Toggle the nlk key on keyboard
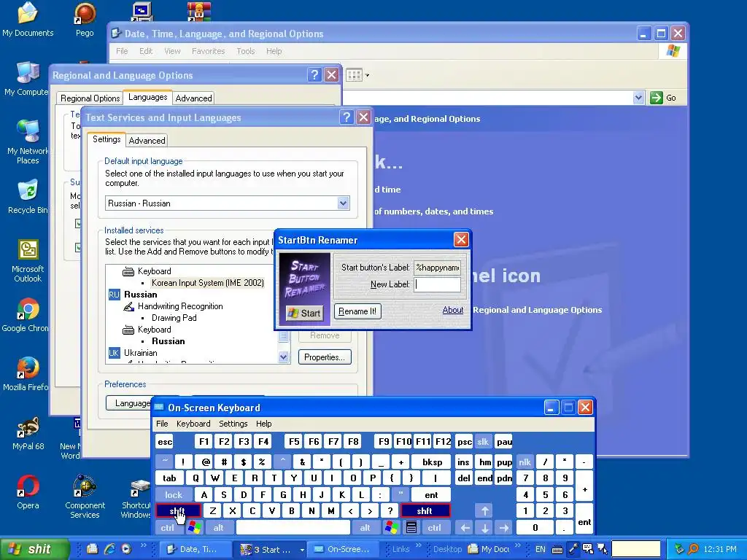The height and width of the screenshot is (560, 747). click(525, 462)
